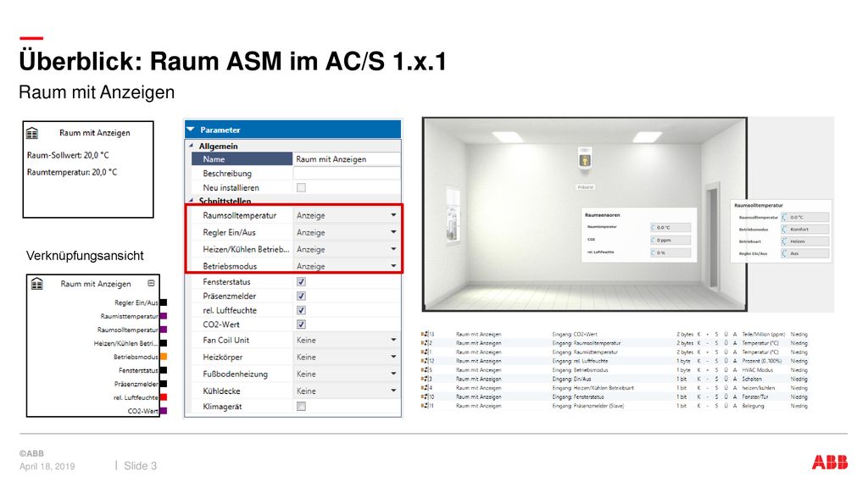
Task: Collapse the Parameter panel header triangle
Action: pyautogui.click(x=191, y=130)
